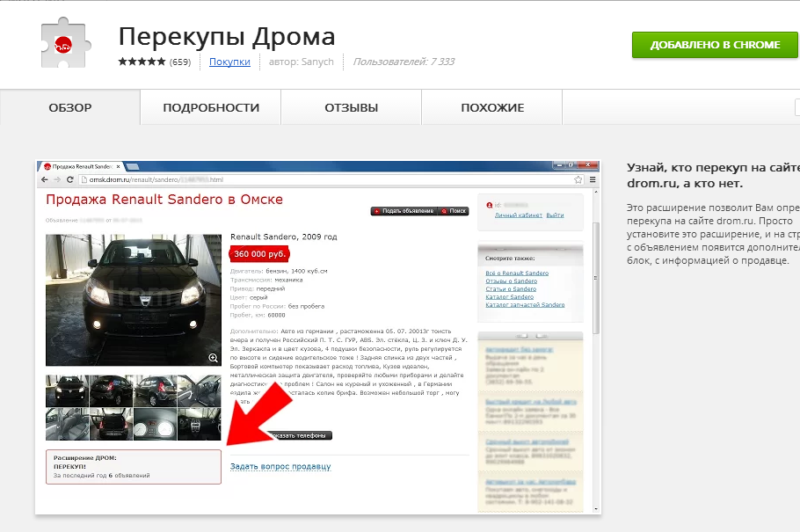The image size is (800, 532).
Task: Bookmark the page with the star icon
Action: pyautogui.click(x=578, y=179)
